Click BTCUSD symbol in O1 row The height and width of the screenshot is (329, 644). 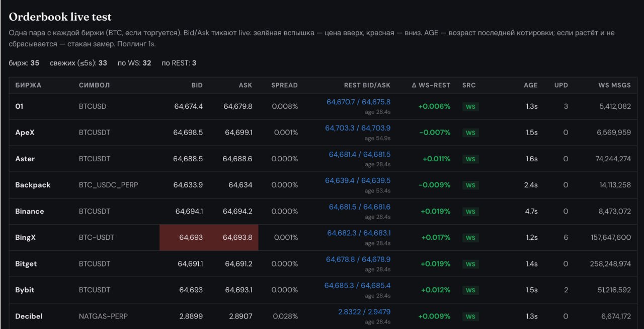point(93,106)
